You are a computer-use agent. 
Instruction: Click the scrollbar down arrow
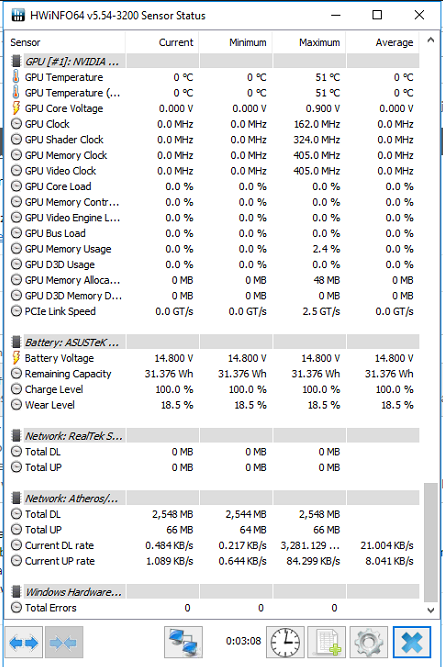pos(431,610)
